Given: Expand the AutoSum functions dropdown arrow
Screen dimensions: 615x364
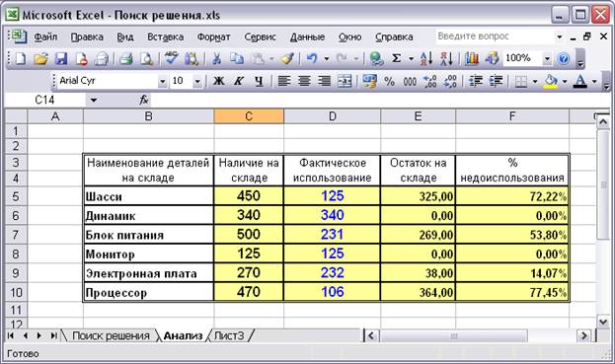Looking at the screenshot, I should (x=411, y=59).
